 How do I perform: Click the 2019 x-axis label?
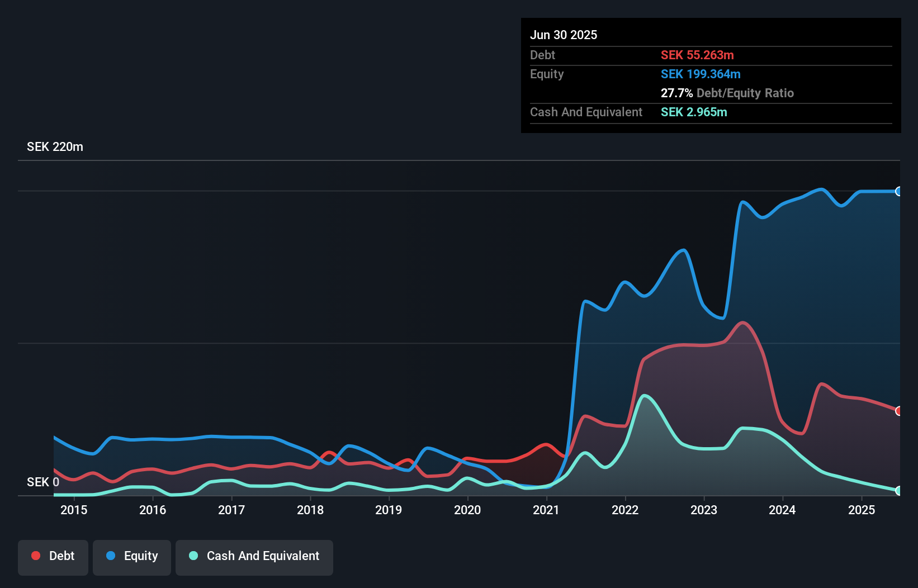tap(389, 510)
